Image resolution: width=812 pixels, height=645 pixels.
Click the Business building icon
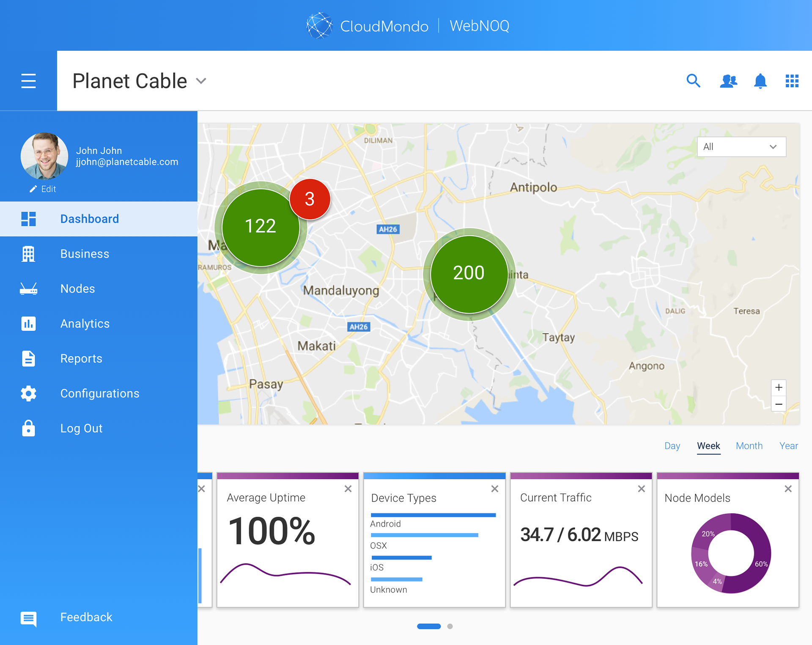click(28, 254)
